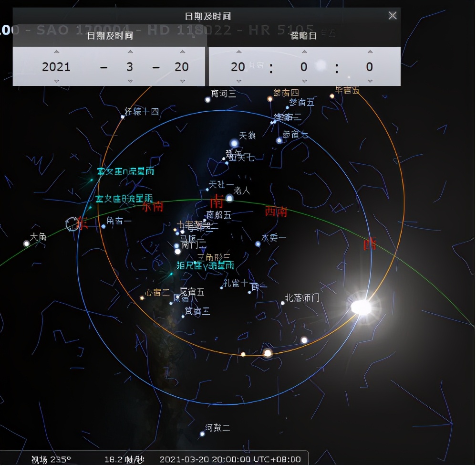Click the status bar date 2021-03-20 20:00:00 UTC+08:00
Screen dimensions: 476x466
(x=230, y=459)
